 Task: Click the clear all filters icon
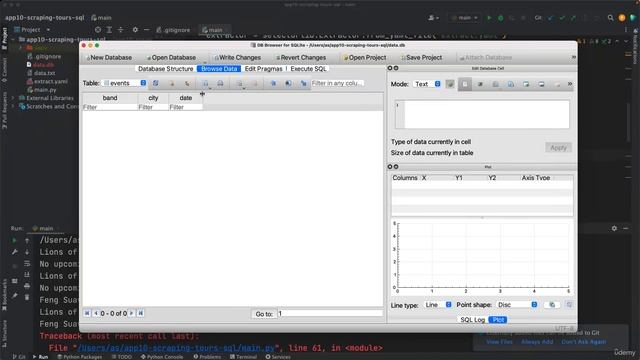pos(172,83)
